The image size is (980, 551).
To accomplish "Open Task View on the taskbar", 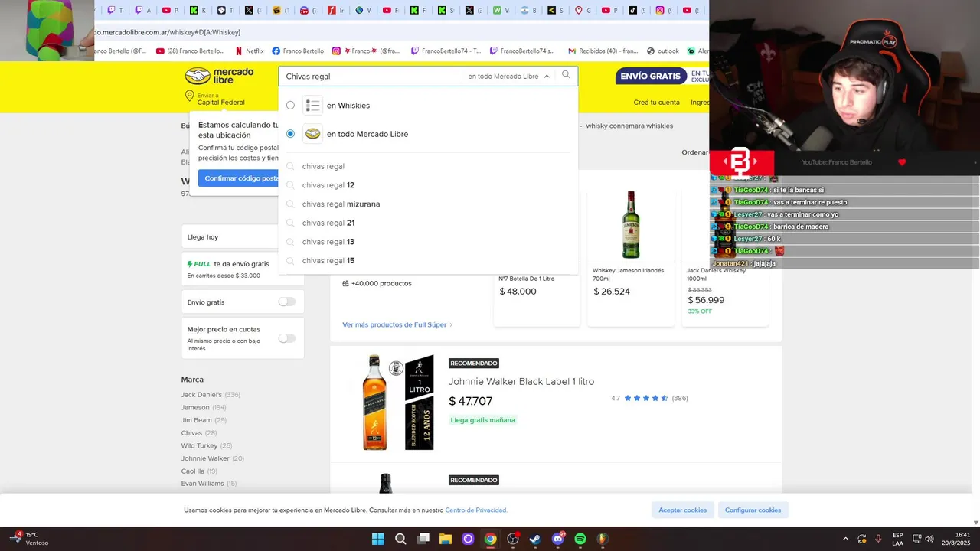I will (423, 539).
